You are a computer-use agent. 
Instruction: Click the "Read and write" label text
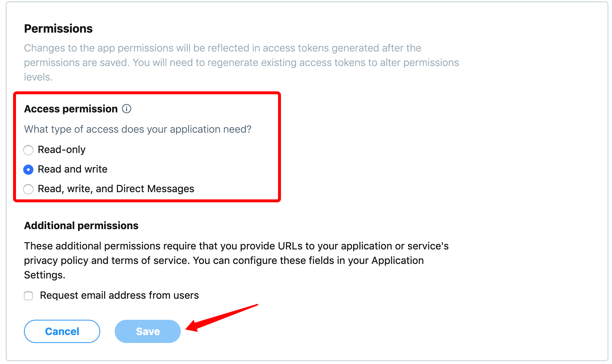(x=73, y=169)
